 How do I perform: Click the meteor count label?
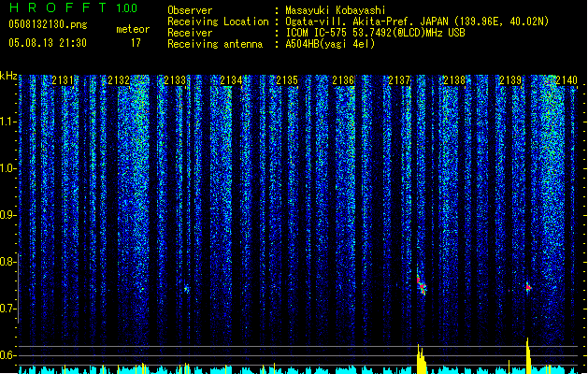coord(133,29)
